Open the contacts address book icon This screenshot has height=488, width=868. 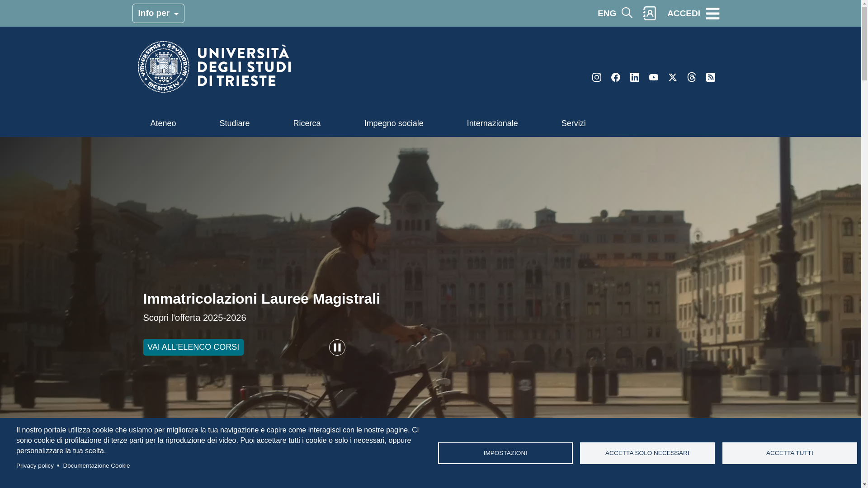click(650, 13)
